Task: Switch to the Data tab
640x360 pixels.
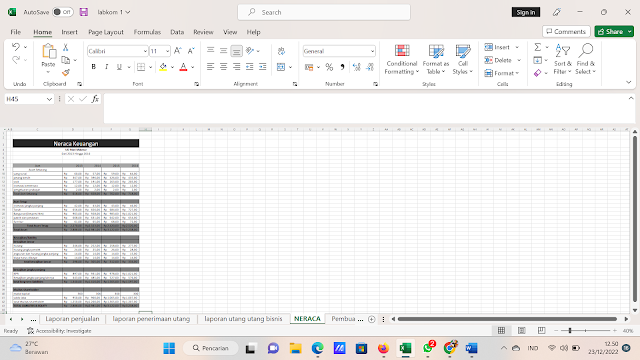Action: [x=177, y=32]
